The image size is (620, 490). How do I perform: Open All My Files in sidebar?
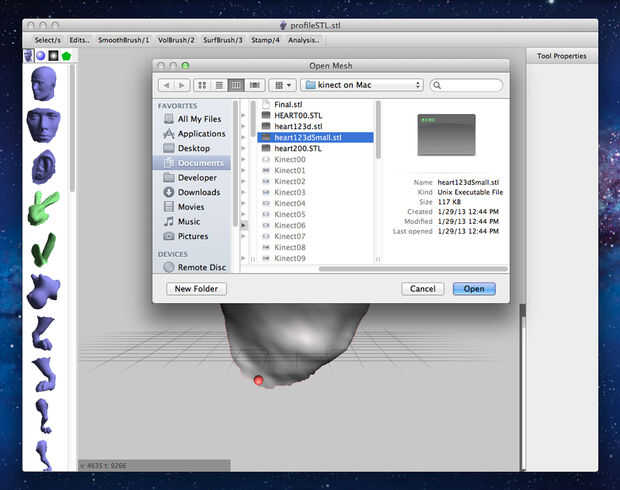pos(193,119)
